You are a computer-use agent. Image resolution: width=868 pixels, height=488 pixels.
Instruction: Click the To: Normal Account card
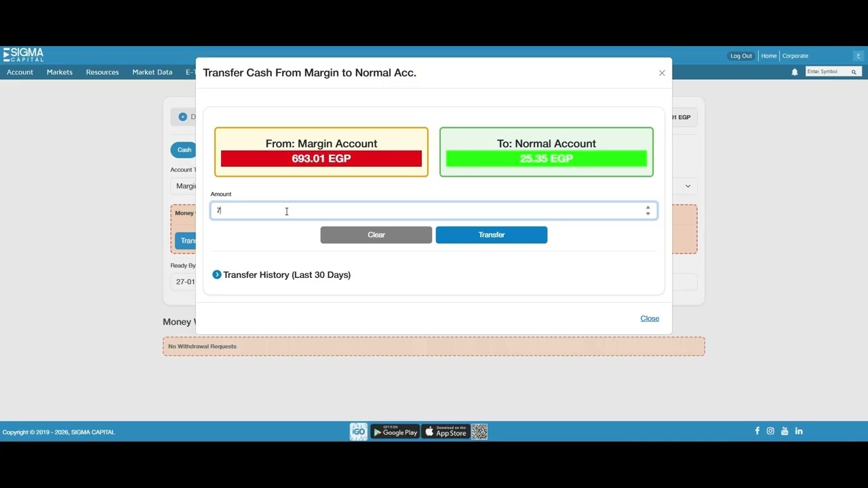[547, 152]
